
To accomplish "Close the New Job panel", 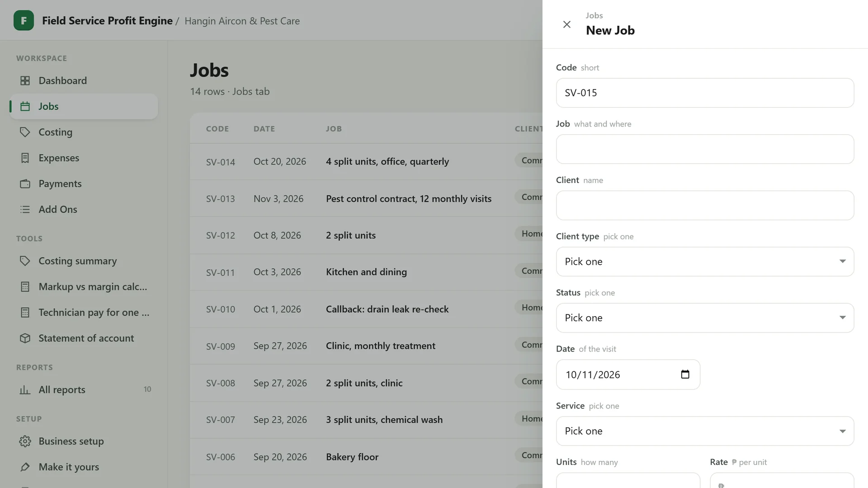I will coord(566,24).
